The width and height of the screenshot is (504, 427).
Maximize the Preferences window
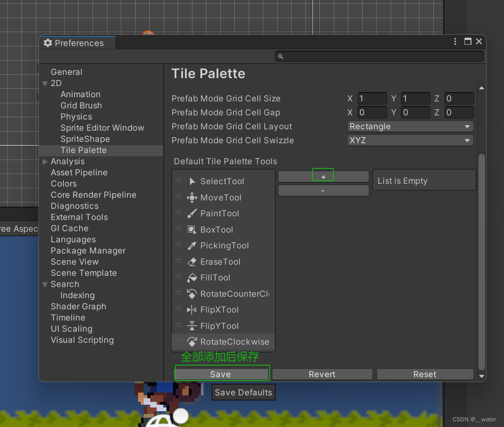click(x=468, y=41)
